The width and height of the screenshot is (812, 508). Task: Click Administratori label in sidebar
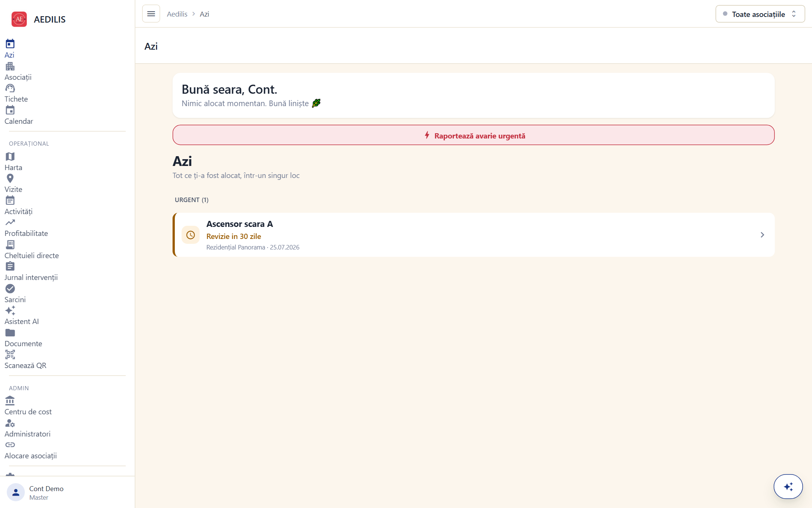27,434
